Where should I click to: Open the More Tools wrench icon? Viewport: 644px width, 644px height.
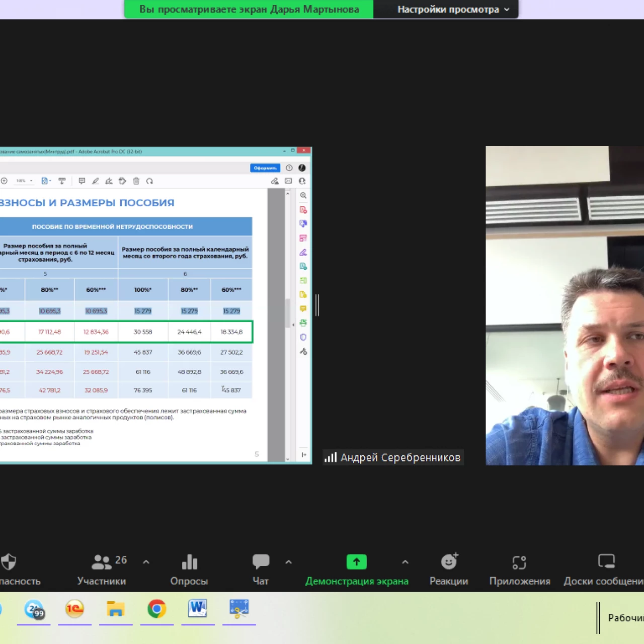tap(303, 351)
